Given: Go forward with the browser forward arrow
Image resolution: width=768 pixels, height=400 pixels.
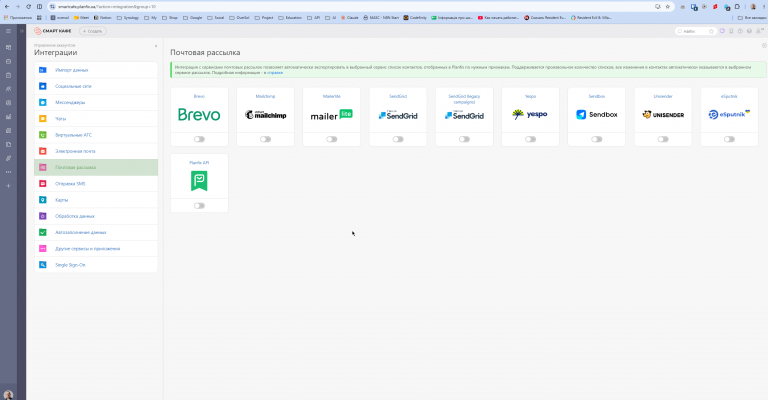Looking at the screenshot, I should tap(18, 6).
